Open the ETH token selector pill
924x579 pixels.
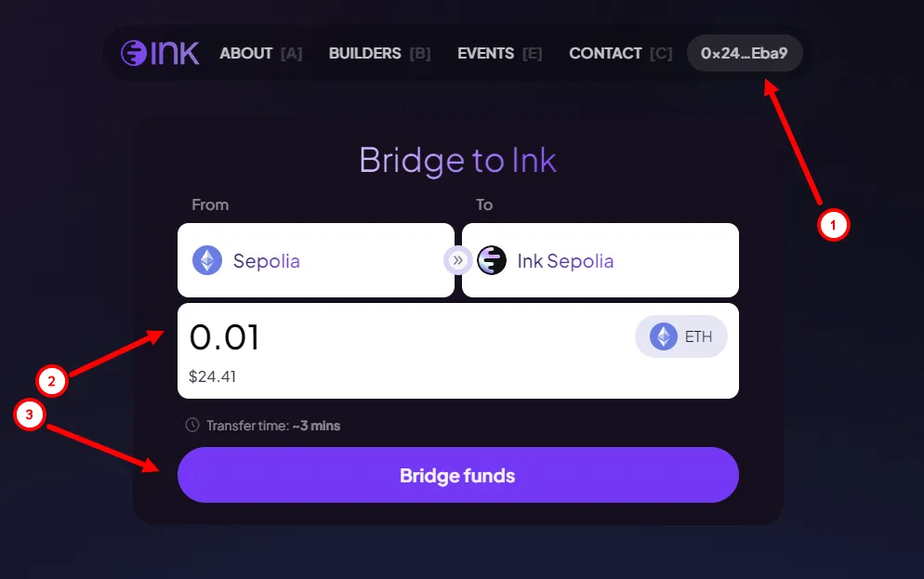point(680,337)
